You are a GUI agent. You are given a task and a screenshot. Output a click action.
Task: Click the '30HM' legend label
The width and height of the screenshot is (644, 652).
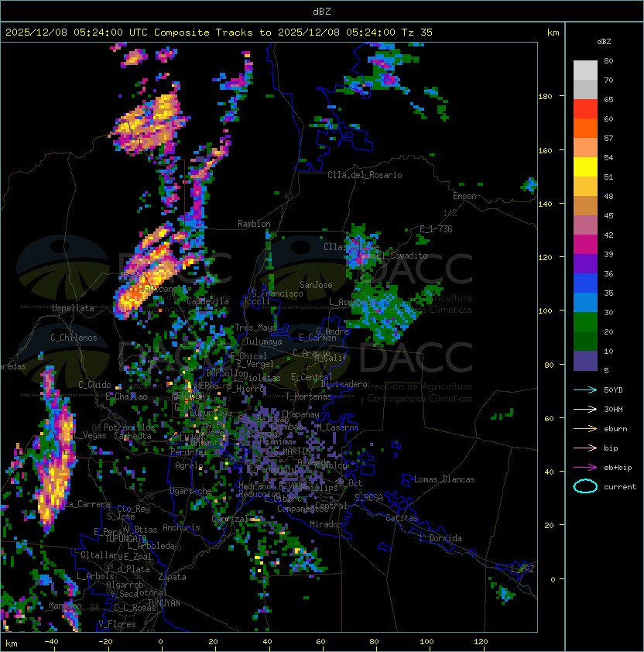(613, 410)
